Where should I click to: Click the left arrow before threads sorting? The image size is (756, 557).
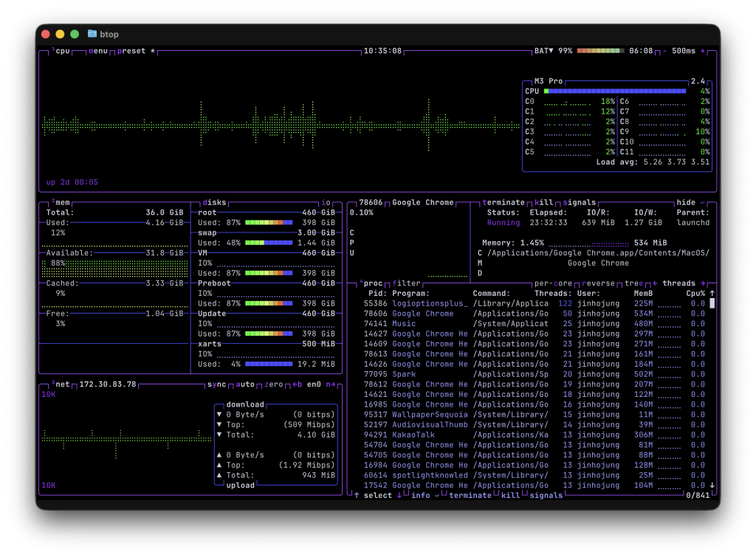pyautogui.click(x=655, y=283)
